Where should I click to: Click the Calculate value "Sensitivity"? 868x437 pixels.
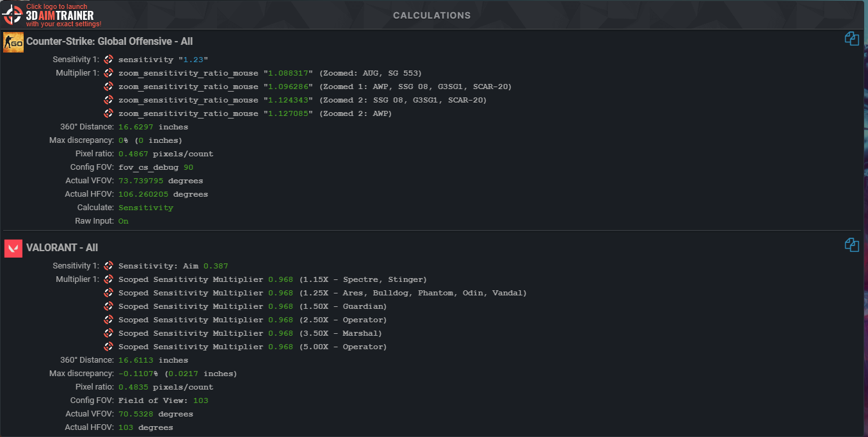[146, 208]
